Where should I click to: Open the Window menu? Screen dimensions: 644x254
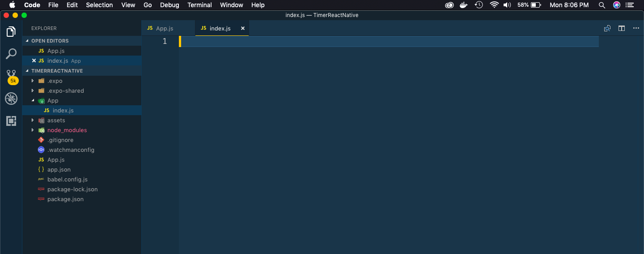[x=232, y=5]
